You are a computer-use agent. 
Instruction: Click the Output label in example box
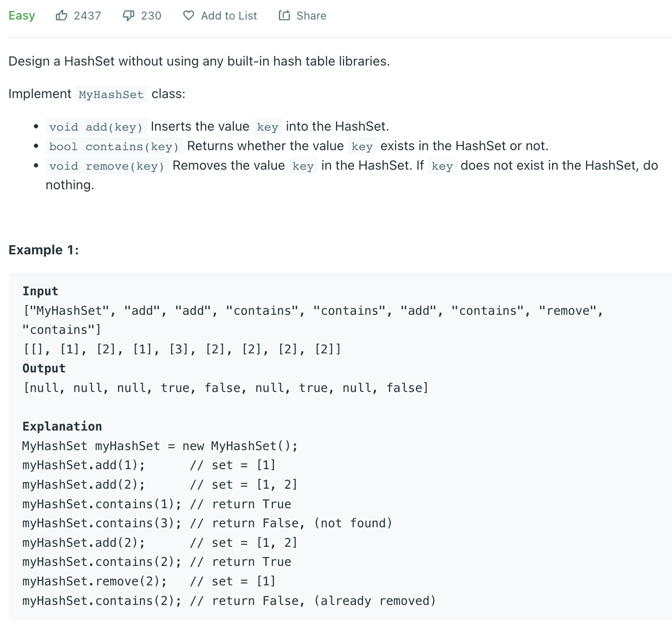click(x=44, y=368)
